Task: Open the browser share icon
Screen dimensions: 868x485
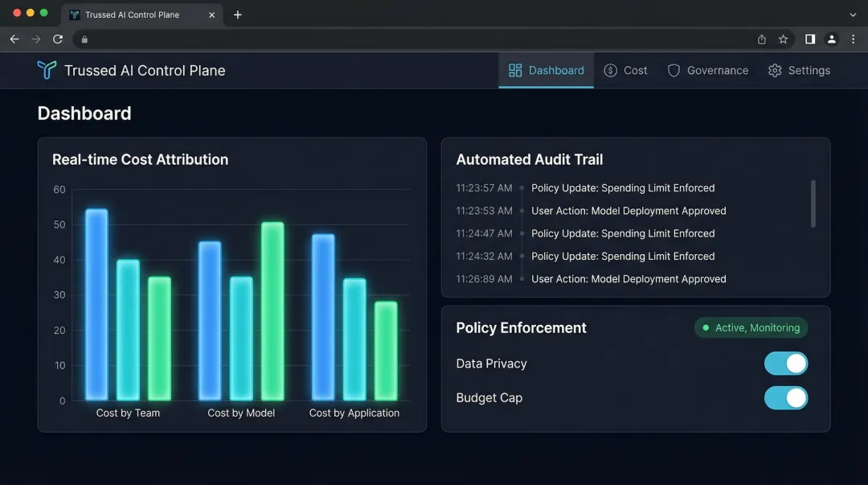Action: [x=760, y=39]
